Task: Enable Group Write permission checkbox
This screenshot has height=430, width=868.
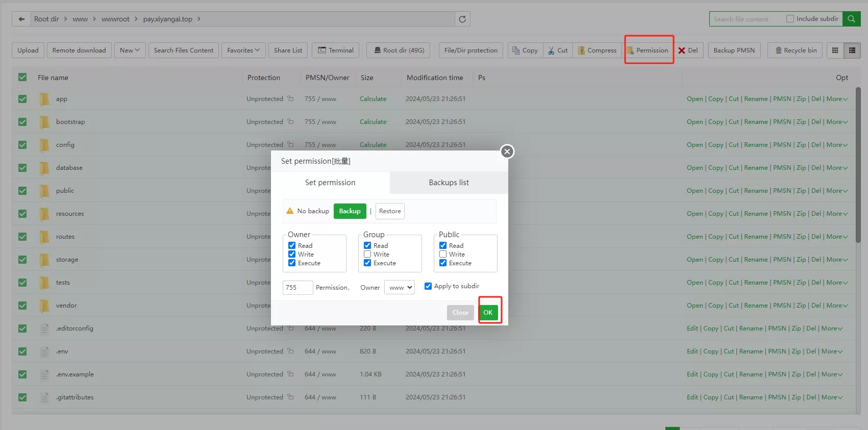Action: (367, 255)
